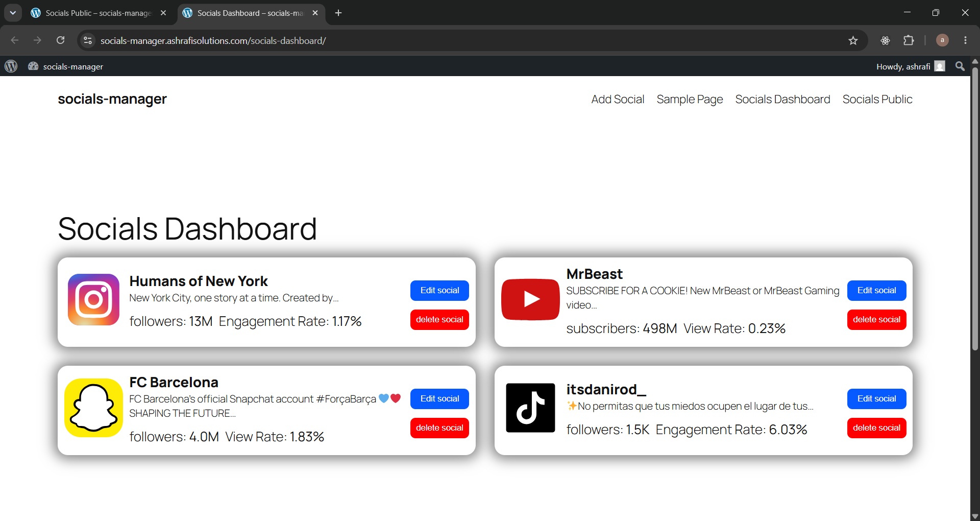The width and height of the screenshot is (980, 521).
Task: Select the Socials Dashboard browser tab
Action: point(251,13)
